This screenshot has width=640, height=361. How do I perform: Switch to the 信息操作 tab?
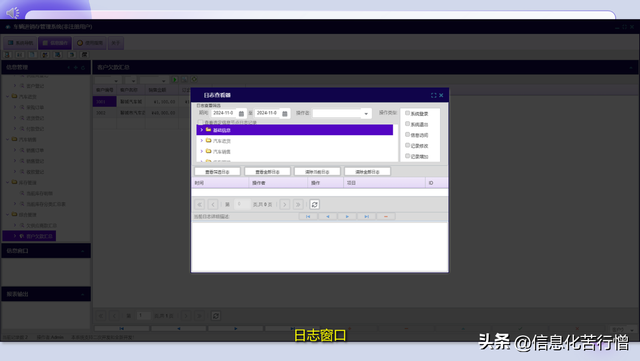click(x=55, y=43)
